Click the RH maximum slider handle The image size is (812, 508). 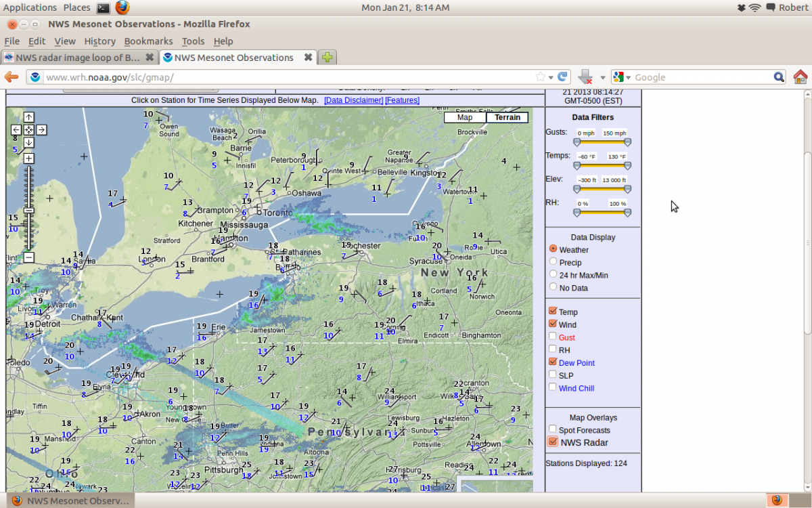[627, 212]
